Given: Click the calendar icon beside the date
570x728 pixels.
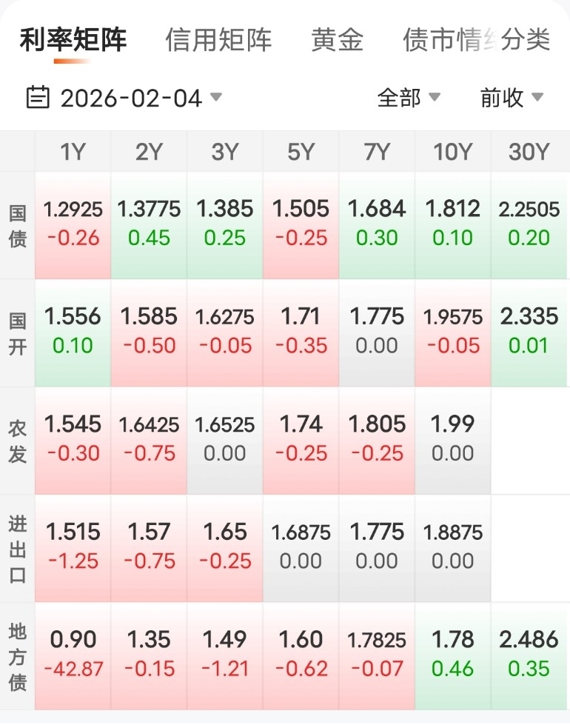Looking at the screenshot, I should pos(38,97).
